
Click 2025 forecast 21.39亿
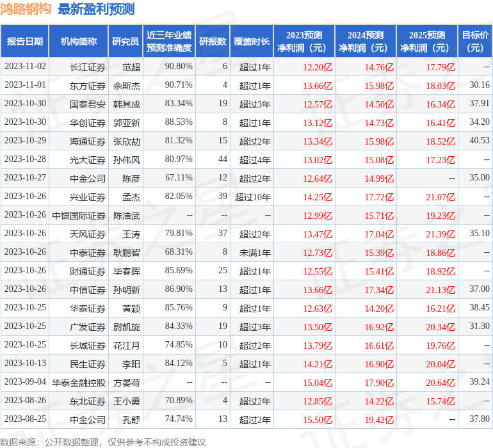pos(440,234)
